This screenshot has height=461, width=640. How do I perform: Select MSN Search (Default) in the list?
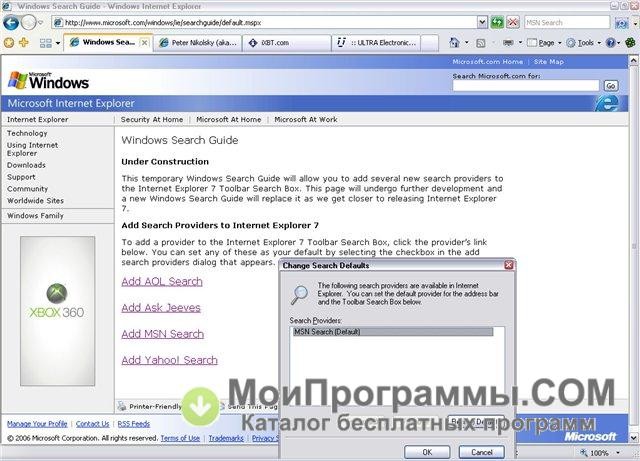click(x=393, y=332)
